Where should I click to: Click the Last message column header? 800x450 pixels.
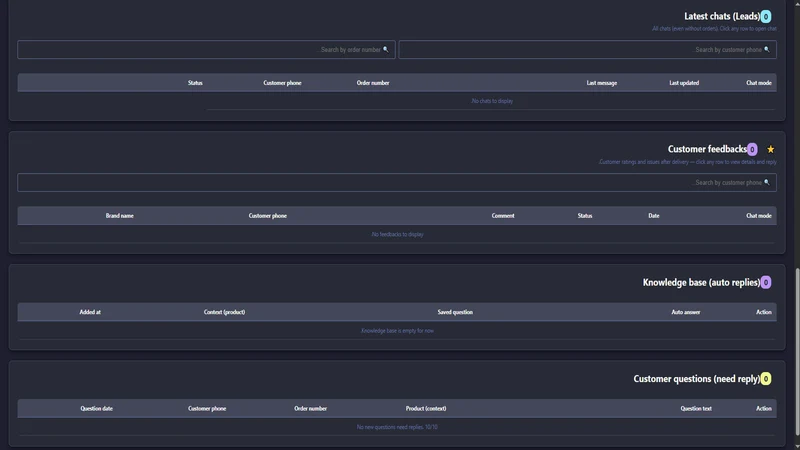pyautogui.click(x=602, y=83)
